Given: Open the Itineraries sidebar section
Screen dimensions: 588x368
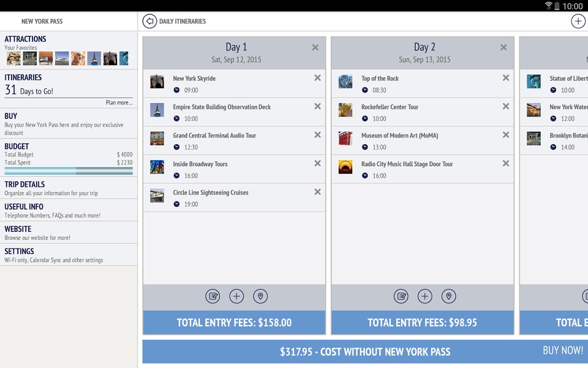Looking at the screenshot, I should click(69, 88).
